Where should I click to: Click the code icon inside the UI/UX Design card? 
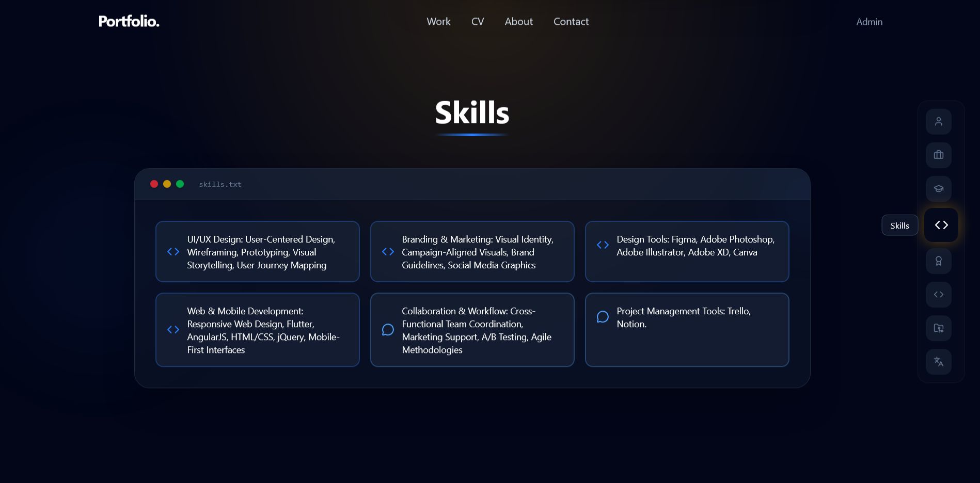[x=173, y=252]
